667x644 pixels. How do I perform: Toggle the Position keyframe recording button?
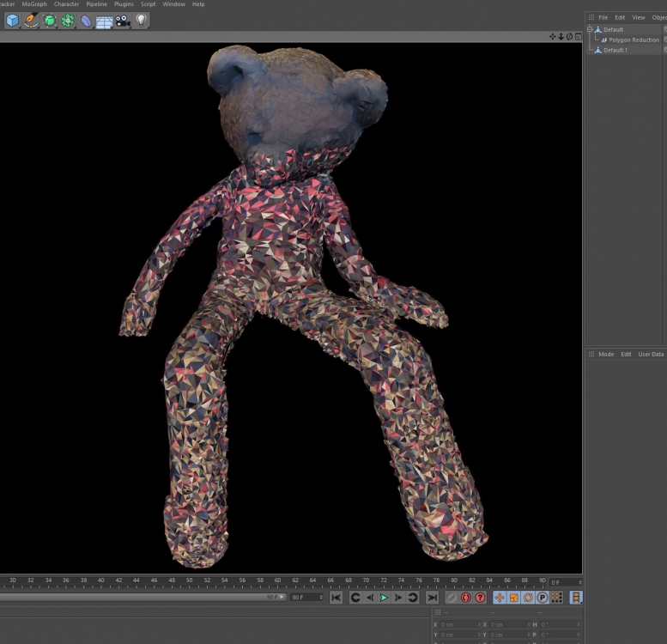(x=500, y=598)
